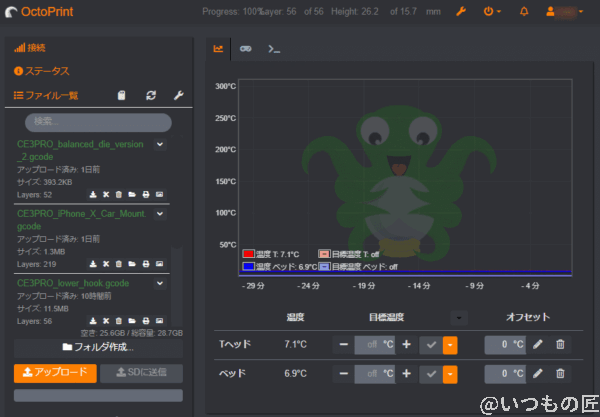Click the SD card icon in file list header
This screenshot has width=600, height=417.
[122, 96]
